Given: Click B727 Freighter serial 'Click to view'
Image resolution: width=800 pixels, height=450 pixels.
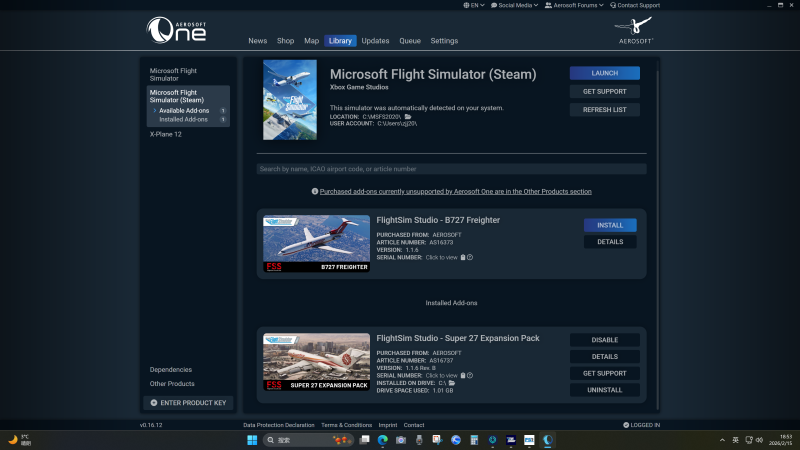Looking at the screenshot, I should click(441, 258).
